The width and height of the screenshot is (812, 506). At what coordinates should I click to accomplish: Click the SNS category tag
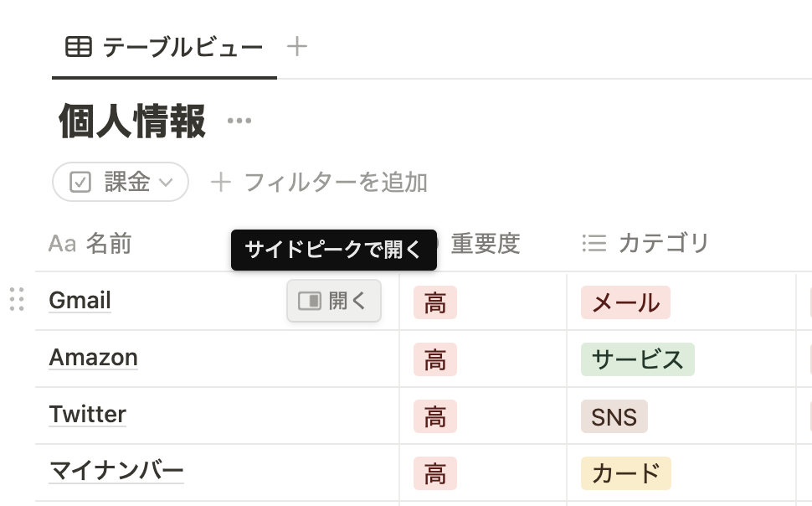[614, 416]
